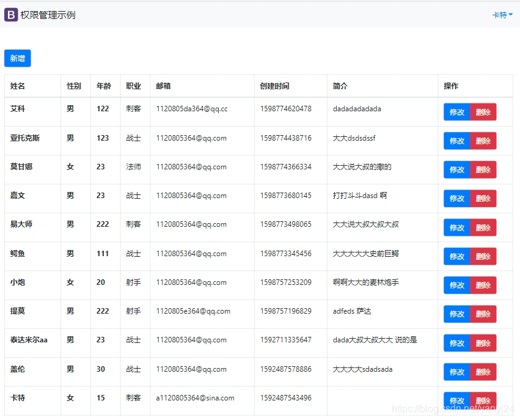Click timestamp 1598757253209
520x420 pixels.
coord(285,282)
